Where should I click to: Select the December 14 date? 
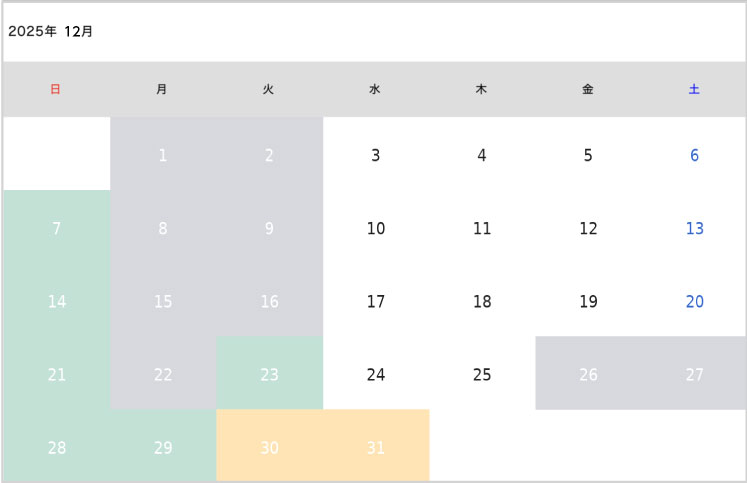57,301
